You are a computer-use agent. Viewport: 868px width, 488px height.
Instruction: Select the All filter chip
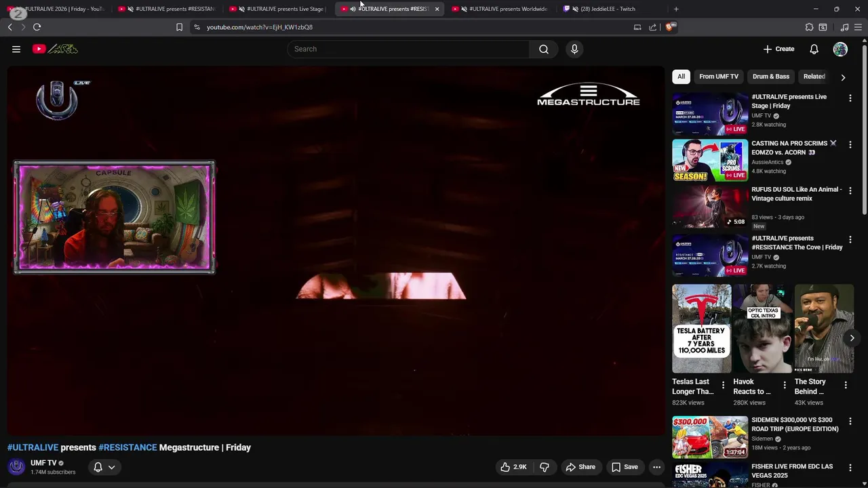click(x=681, y=77)
